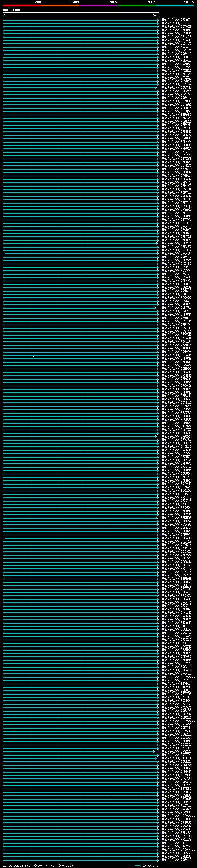Screen dimensions: 197x868
Task: Select the UniRef100_Q70DV5 hit label
Action: pyautogui.click(x=177, y=229)
